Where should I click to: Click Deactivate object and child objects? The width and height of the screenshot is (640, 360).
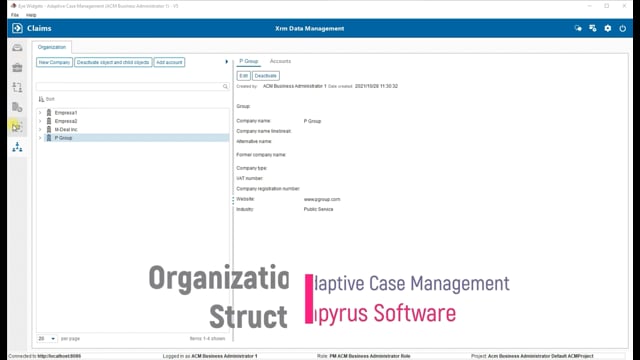coord(113,62)
